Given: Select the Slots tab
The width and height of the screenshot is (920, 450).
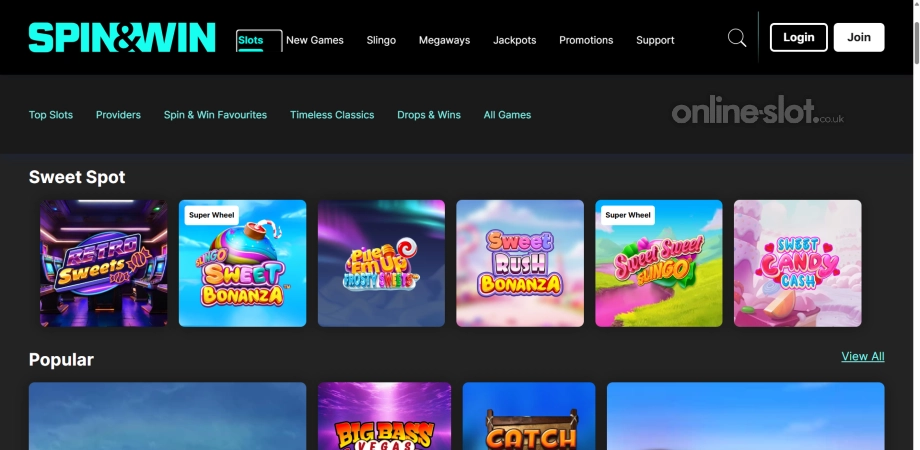Looking at the screenshot, I should (x=251, y=40).
